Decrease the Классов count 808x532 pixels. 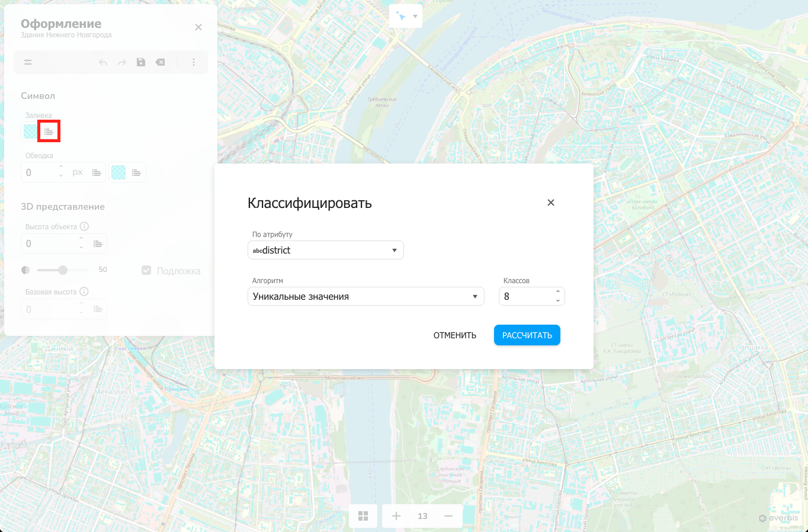point(558,300)
